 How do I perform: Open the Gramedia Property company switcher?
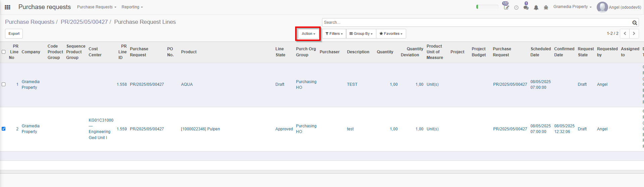[x=572, y=7]
